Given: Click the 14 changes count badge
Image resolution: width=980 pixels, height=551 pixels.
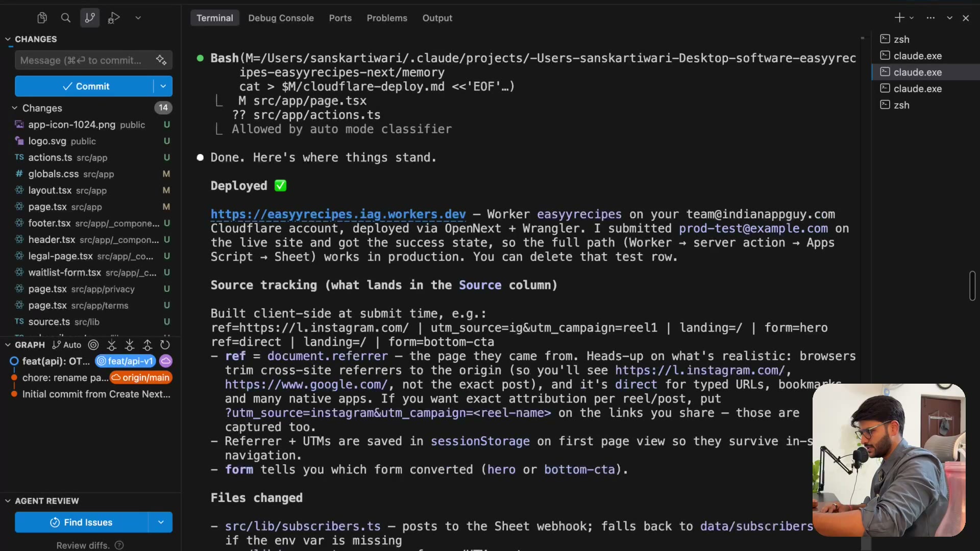Looking at the screenshot, I should [x=163, y=108].
